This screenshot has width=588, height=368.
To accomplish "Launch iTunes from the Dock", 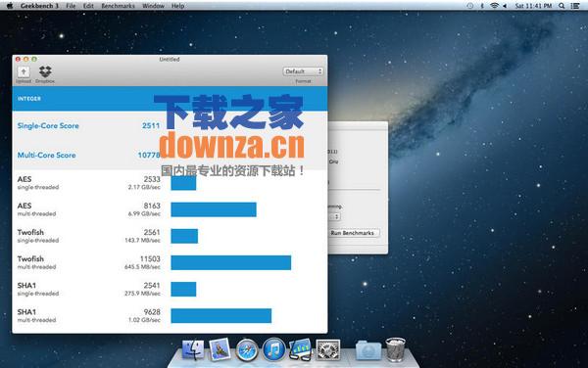I will [x=273, y=349].
